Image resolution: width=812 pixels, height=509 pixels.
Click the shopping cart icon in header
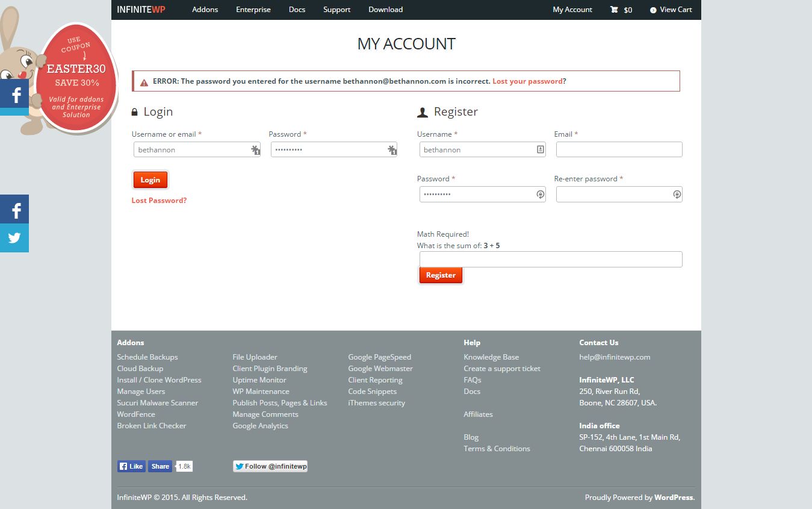(x=614, y=10)
